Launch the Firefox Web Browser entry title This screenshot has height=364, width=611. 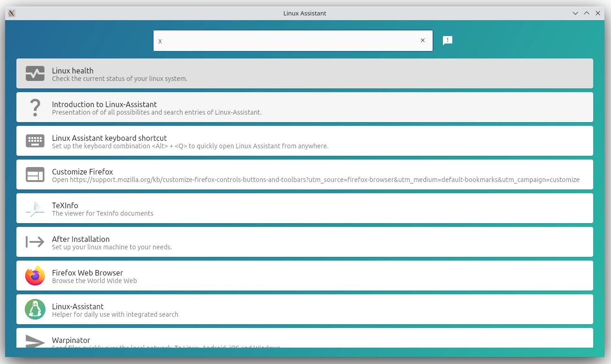88,273
